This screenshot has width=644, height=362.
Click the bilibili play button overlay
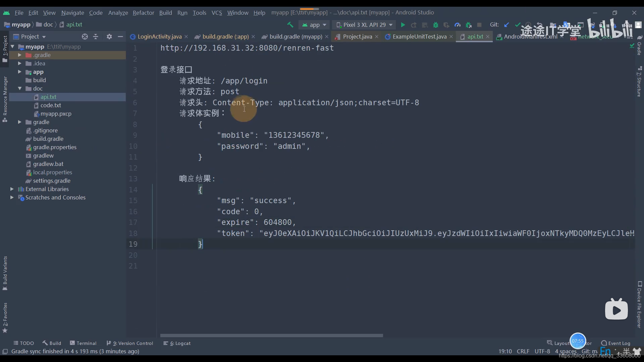616,309
